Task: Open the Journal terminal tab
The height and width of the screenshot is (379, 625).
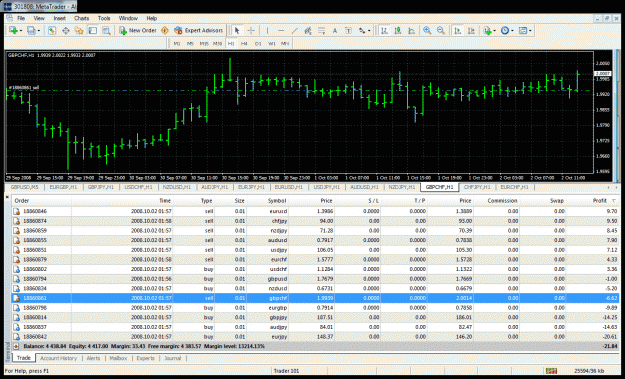Action: coord(173,358)
